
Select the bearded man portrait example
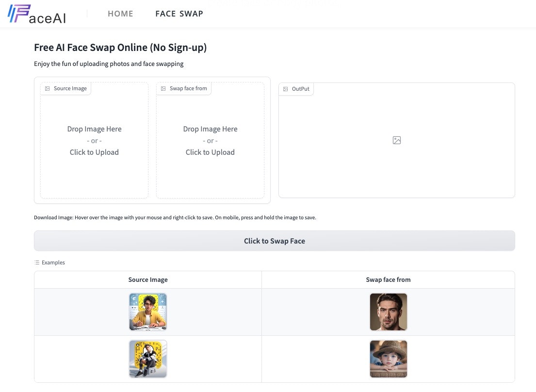(388, 311)
